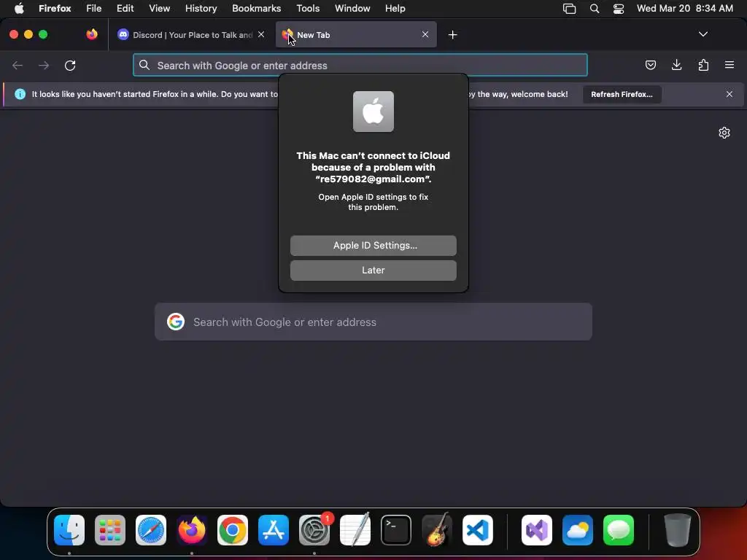
Task: Click the info icon in notification bar
Action: pyautogui.click(x=20, y=94)
